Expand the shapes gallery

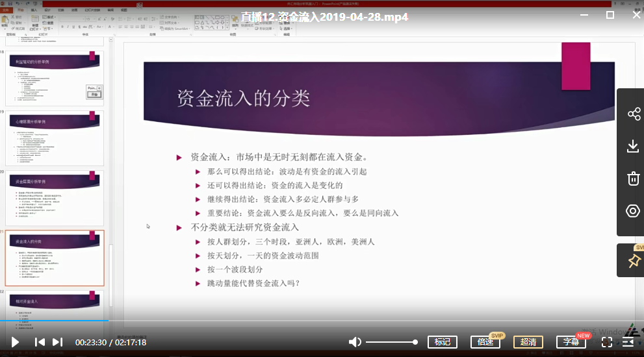[227, 27]
